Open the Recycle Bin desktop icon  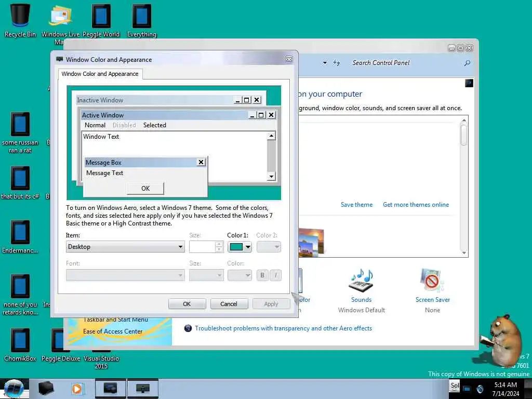pyautogui.click(x=20, y=20)
